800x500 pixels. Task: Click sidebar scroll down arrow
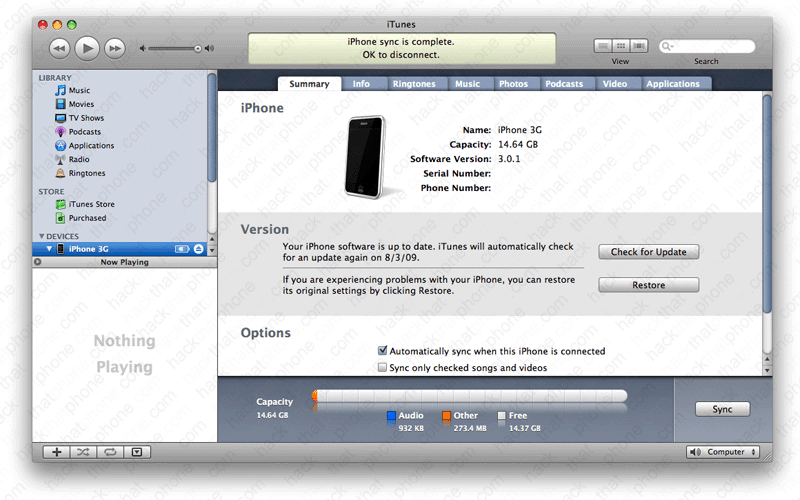click(212, 251)
